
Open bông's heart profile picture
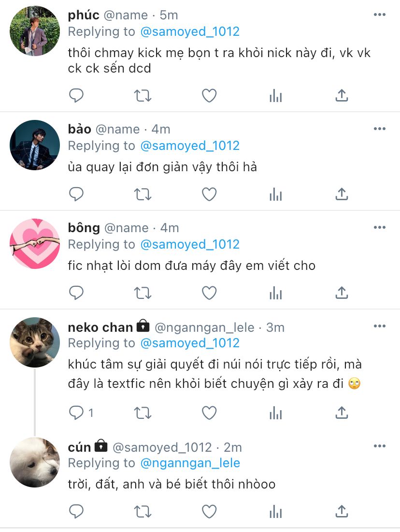(x=35, y=244)
